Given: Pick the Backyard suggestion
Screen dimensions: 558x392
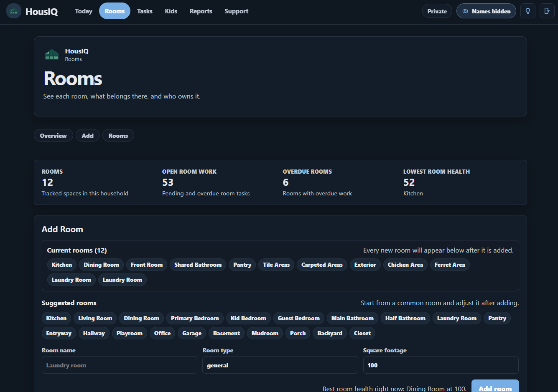Looking at the screenshot, I should (x=330, y=333).
